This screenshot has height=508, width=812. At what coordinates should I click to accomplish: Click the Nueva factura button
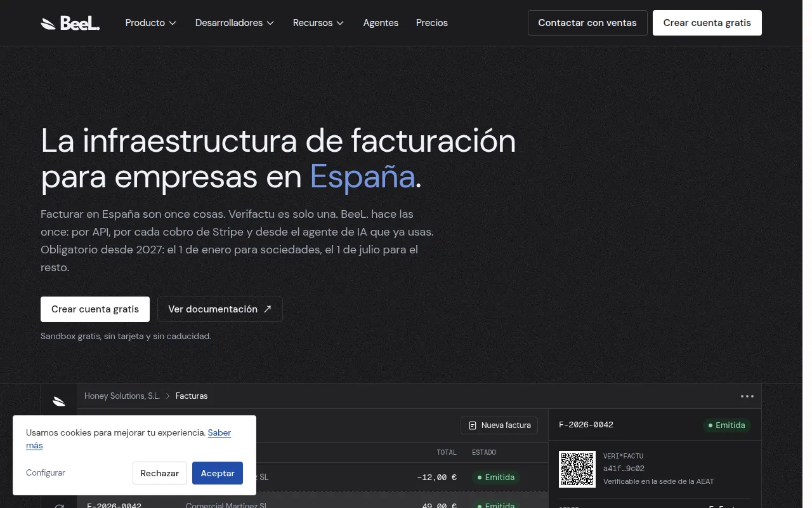[500, 425]
